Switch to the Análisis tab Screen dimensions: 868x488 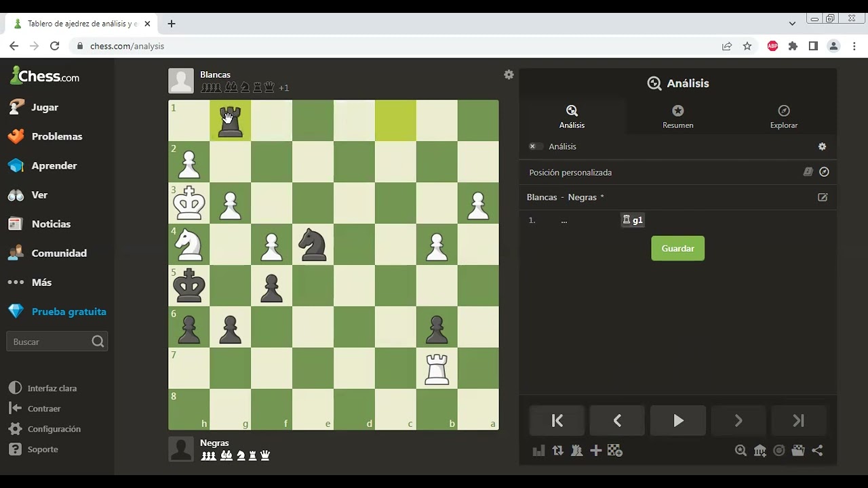572,117
